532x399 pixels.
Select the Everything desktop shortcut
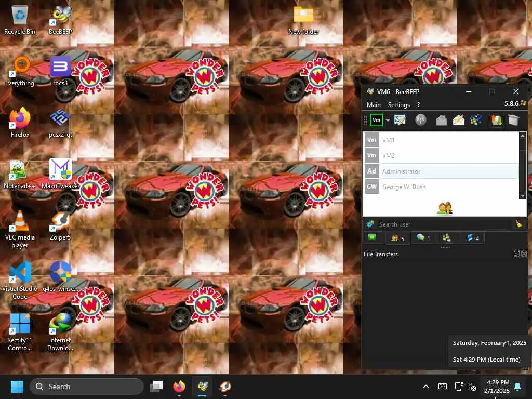point(20,71)
